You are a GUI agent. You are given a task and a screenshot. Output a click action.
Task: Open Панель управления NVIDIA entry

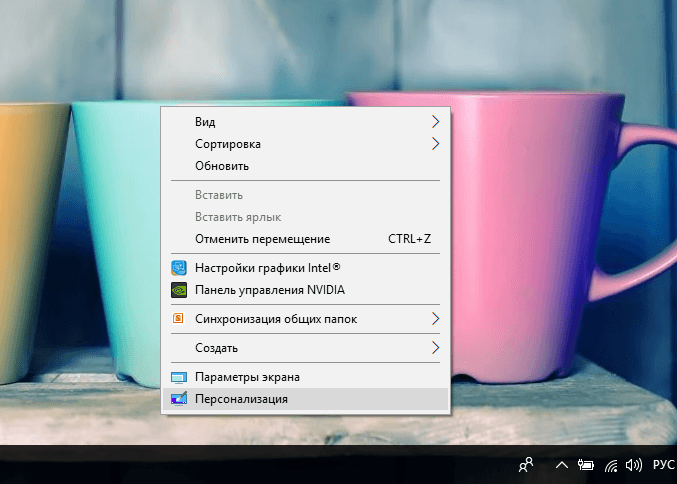click(306, 290)
